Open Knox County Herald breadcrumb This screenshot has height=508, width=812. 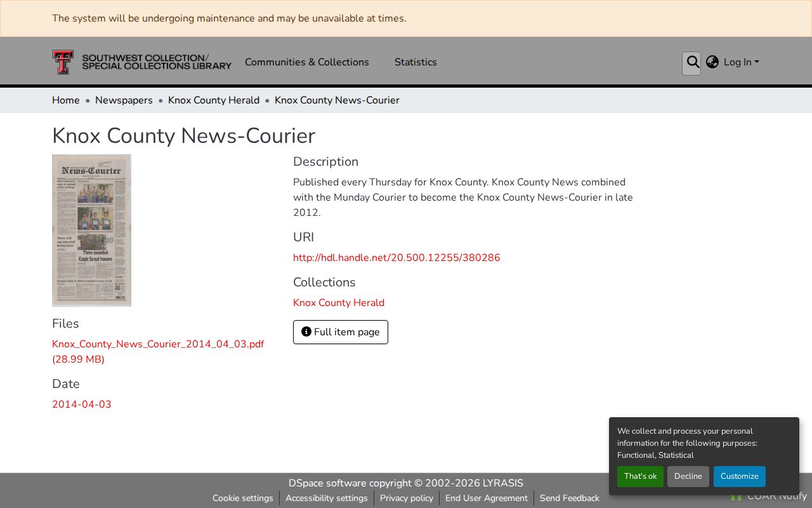(x=214, y=100)
